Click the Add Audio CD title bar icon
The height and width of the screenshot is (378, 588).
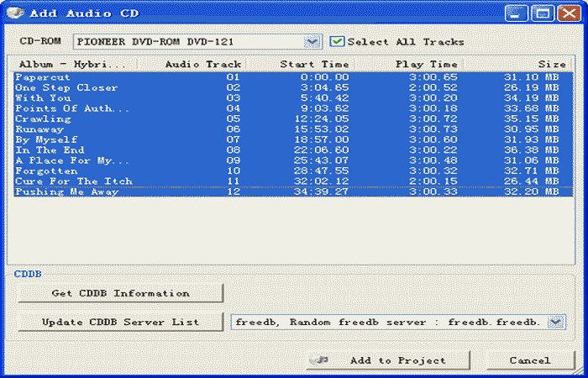(x=13, y=13)
